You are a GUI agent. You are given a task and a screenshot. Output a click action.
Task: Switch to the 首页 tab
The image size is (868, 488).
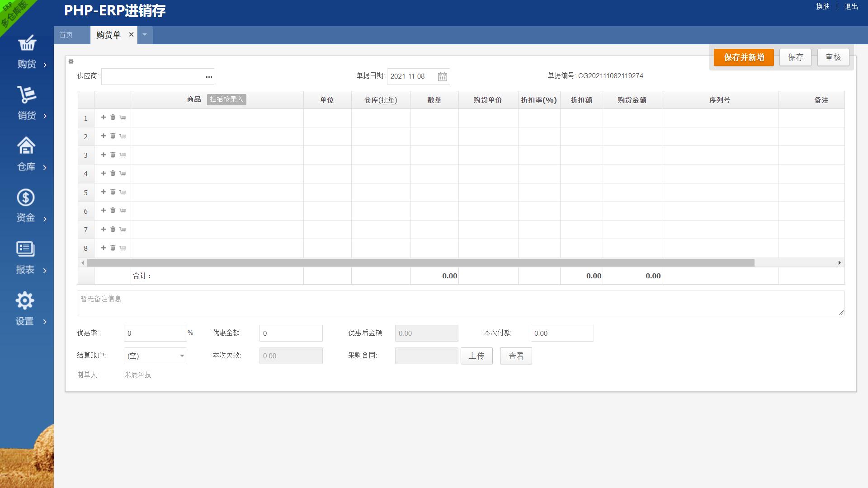point(66,34)
